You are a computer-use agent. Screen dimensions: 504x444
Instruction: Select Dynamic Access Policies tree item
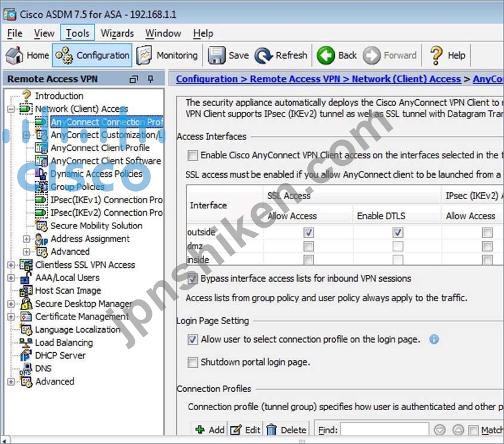click(x=96, y=174)
